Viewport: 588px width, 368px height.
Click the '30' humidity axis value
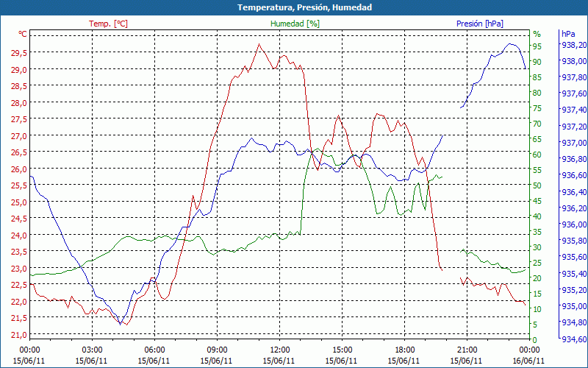coord(537,247)
